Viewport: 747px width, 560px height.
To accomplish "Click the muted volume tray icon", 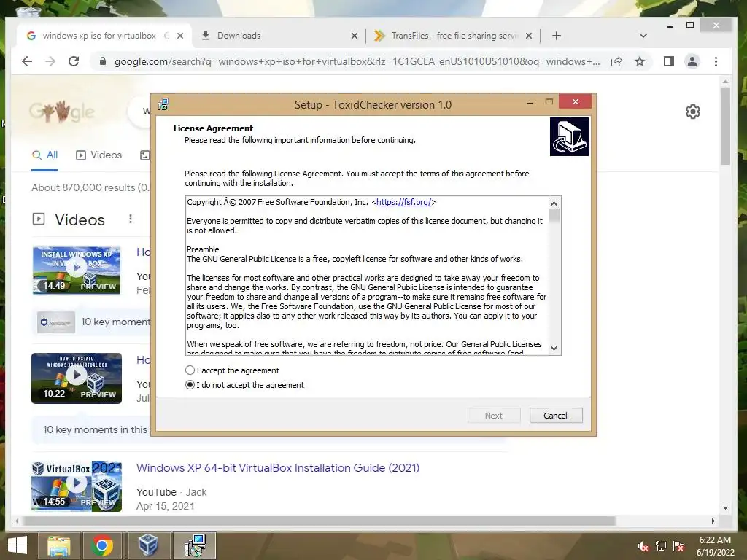I will pos(643,546).
